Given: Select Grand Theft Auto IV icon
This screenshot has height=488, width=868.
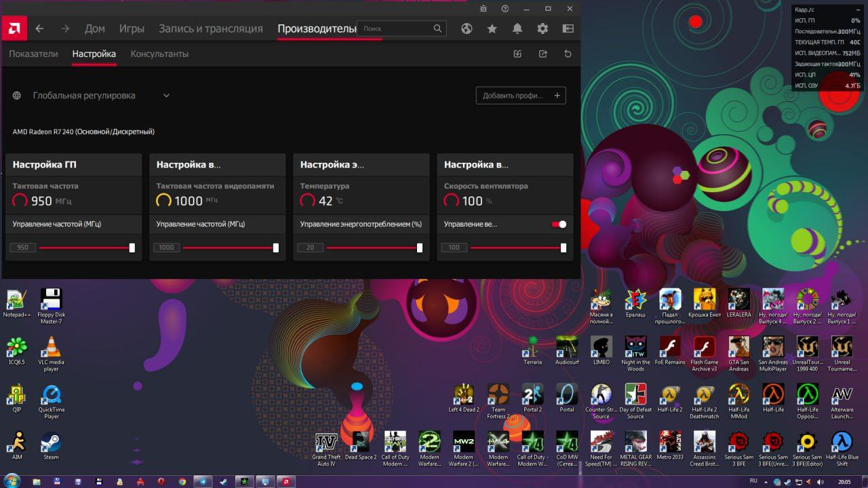Looking at the screenshot, I should coord(326,449).
